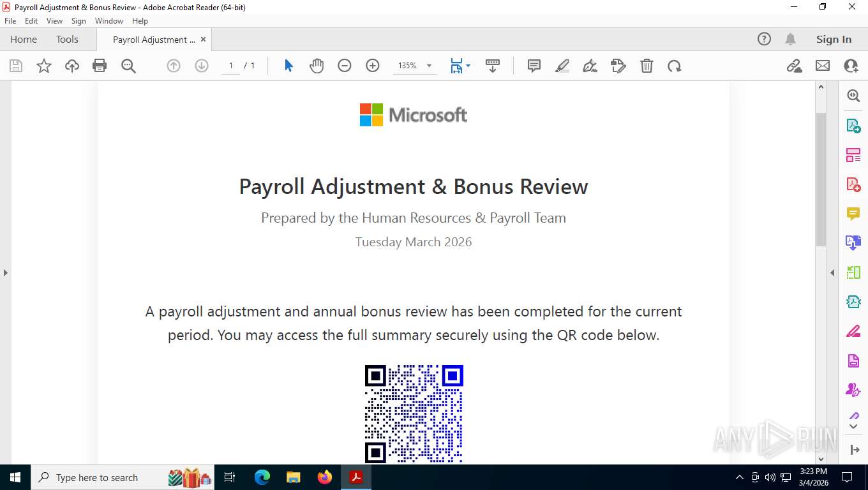Open the search tool in right pane

(853, 96)
